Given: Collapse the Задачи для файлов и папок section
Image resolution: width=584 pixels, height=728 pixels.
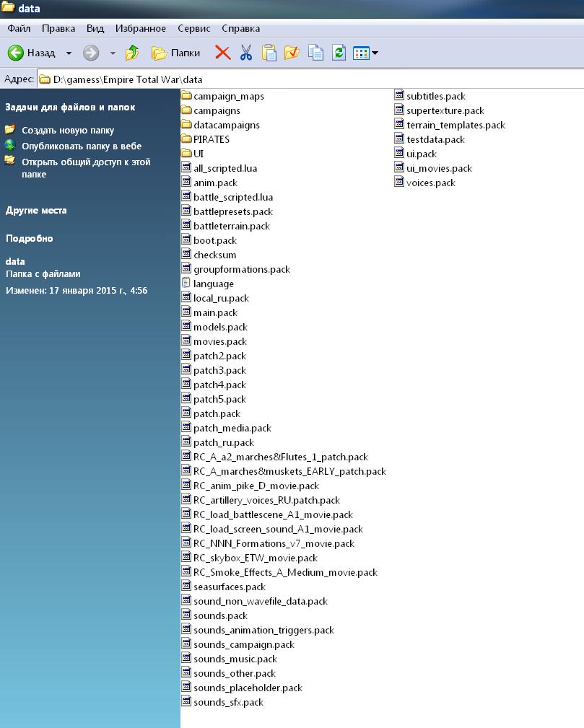Looking at the screenshot, I should [x=70, y=108].
